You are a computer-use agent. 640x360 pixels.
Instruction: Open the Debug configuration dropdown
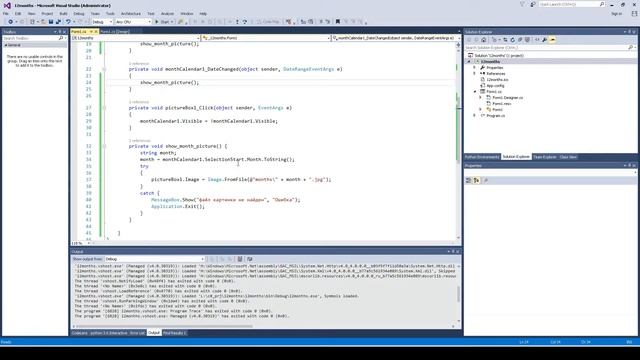pyautogui.click(x=102, y=22)
